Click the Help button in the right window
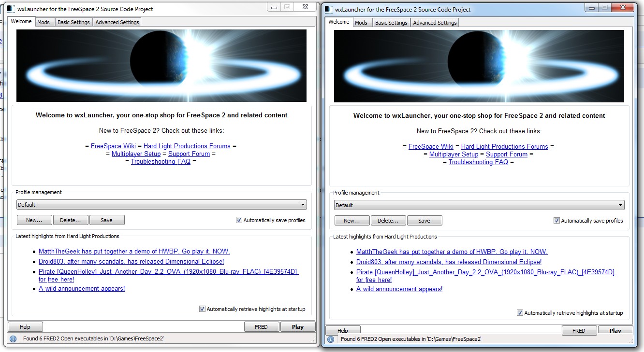The image size is (644, 352). 343,330
